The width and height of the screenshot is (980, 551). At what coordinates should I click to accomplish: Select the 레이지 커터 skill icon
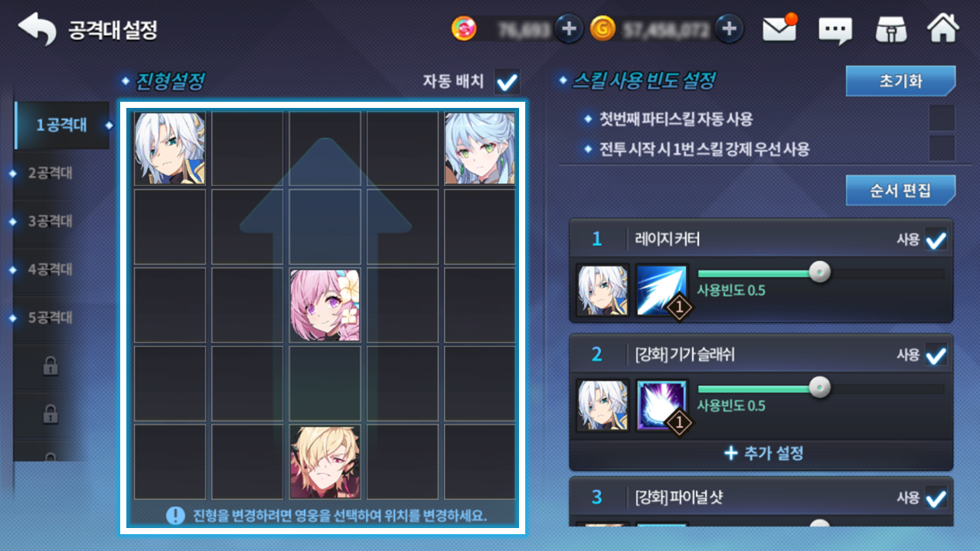pyautogui.click(x=662, y=291)
